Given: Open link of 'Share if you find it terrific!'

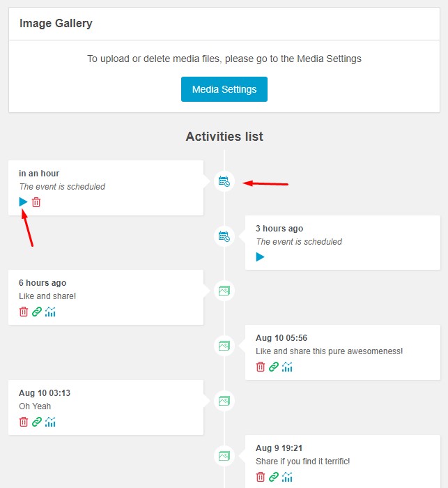Looking at the screenshot, I should click(273, 477).
